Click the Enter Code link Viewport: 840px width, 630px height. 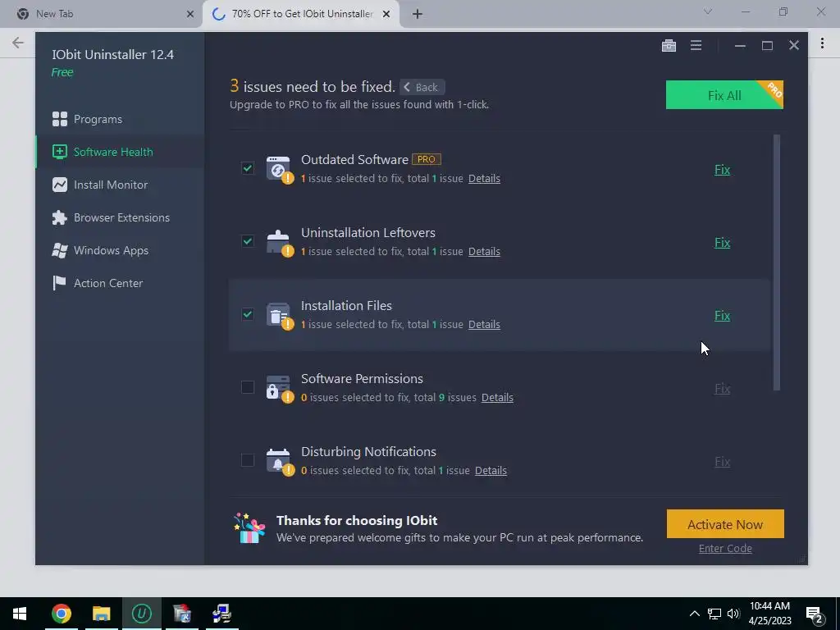(x=725, y=548)
